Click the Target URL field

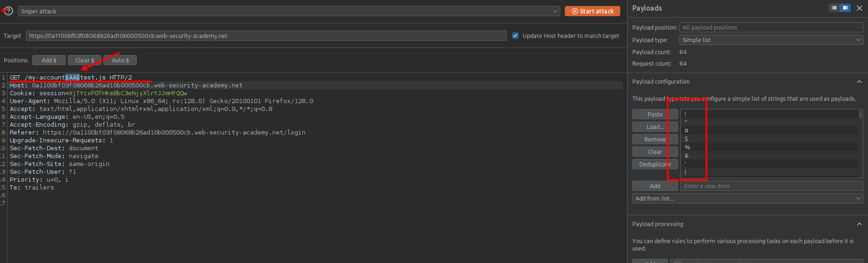click(266, 36)
